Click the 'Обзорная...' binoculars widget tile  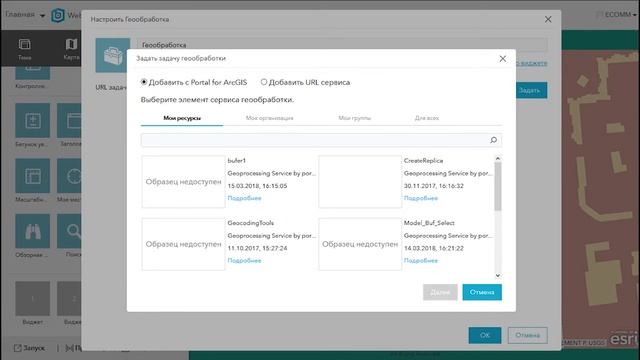33,231
